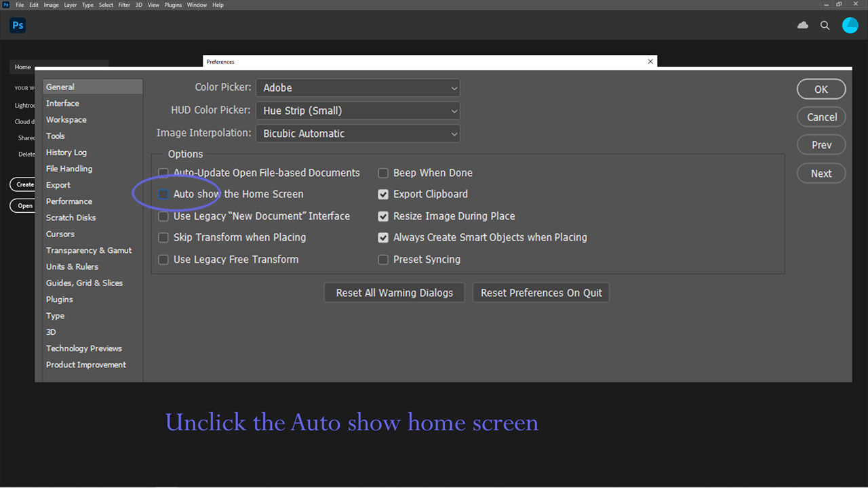868x488 pixels.
Task: Open the Plugins menu in the top menu bar
Action: pos(173,5)
